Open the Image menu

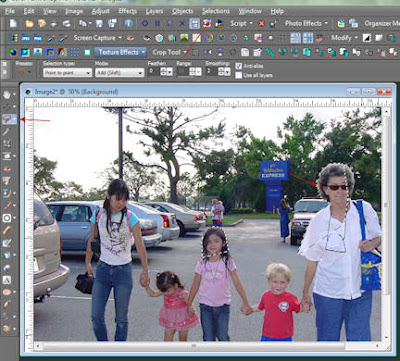(74, 11)
